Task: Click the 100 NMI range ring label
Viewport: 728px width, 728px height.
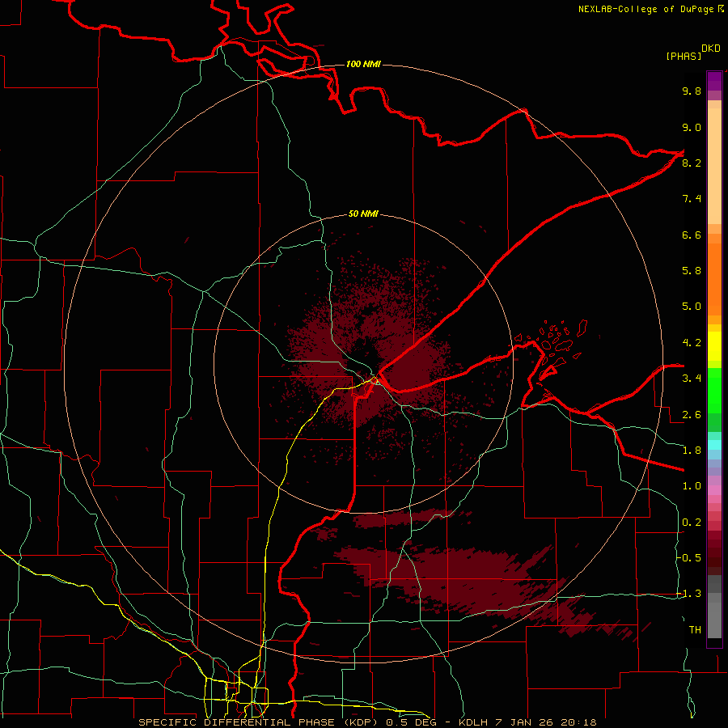Action: 363,64
